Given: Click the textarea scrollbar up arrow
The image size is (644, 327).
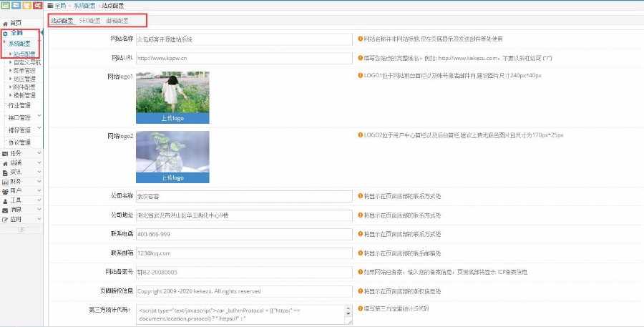Looking at the screenshot, I should [x=348, y=308].
